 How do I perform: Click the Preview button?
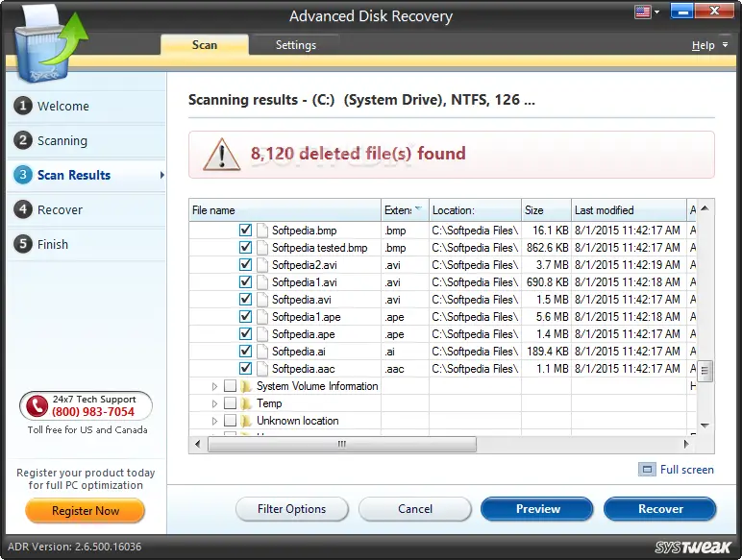click(x=537, y=509)
